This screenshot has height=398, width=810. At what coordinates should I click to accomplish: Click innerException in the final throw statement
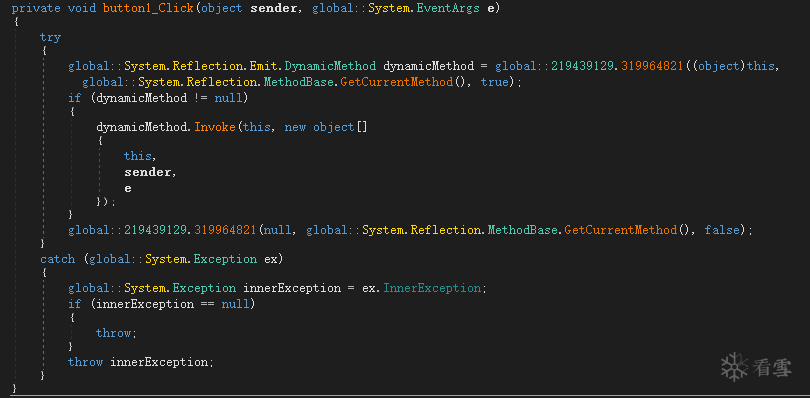click(160, 362)
